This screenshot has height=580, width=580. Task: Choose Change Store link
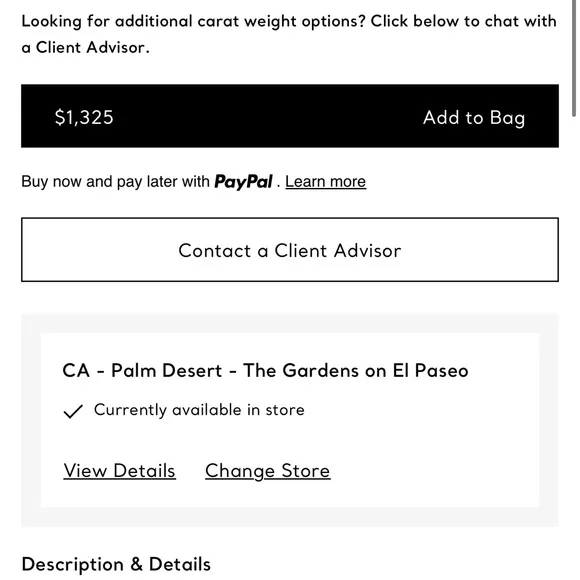click(x=267, y=471)
